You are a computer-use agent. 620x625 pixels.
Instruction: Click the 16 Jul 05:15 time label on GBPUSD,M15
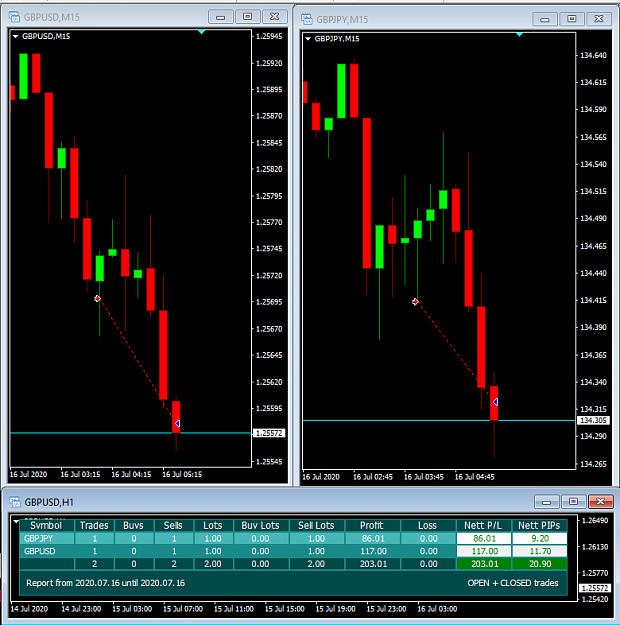tap(182, 474)
